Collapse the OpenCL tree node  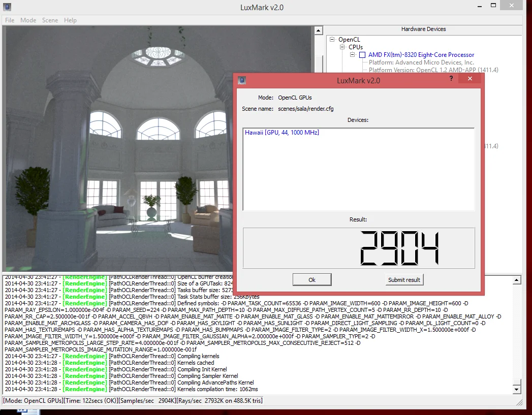(x=332, y=39)
